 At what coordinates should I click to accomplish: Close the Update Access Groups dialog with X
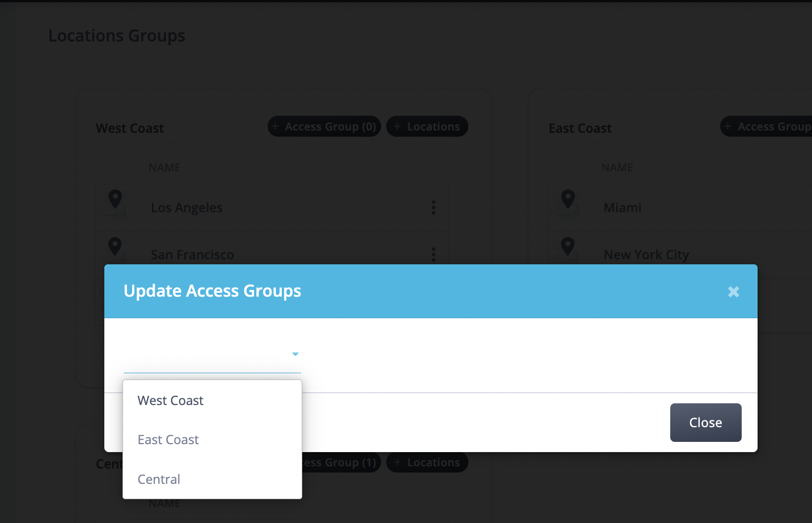(733, 292)
